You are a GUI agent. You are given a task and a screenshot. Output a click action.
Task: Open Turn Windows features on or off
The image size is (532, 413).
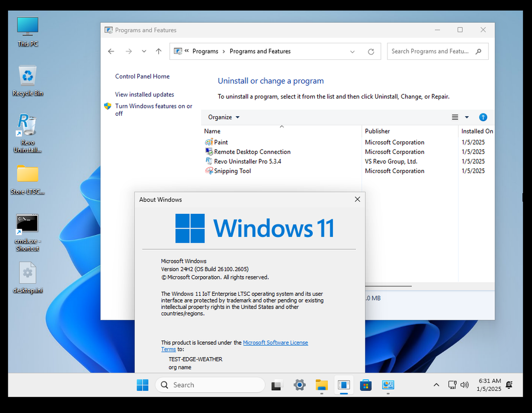coord(153,109)
